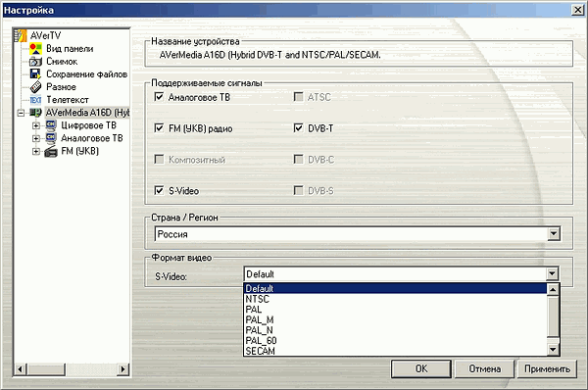The image size is (588, 390).
Task: Click the Телетекст TEXT icon
Action: (35, 100)
